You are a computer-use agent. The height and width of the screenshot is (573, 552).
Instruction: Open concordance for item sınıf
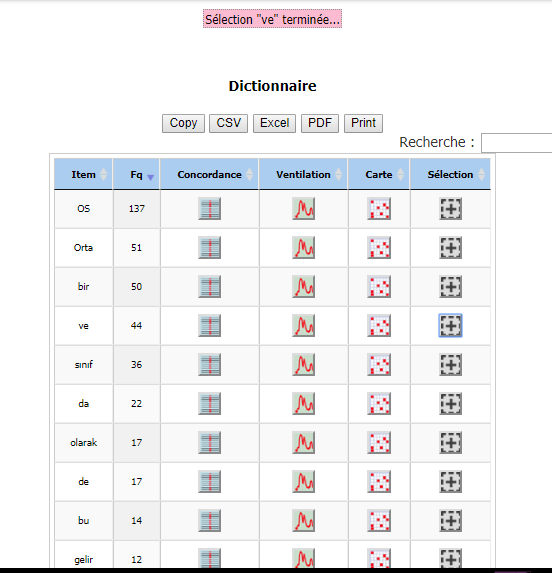tap(209, 365)
